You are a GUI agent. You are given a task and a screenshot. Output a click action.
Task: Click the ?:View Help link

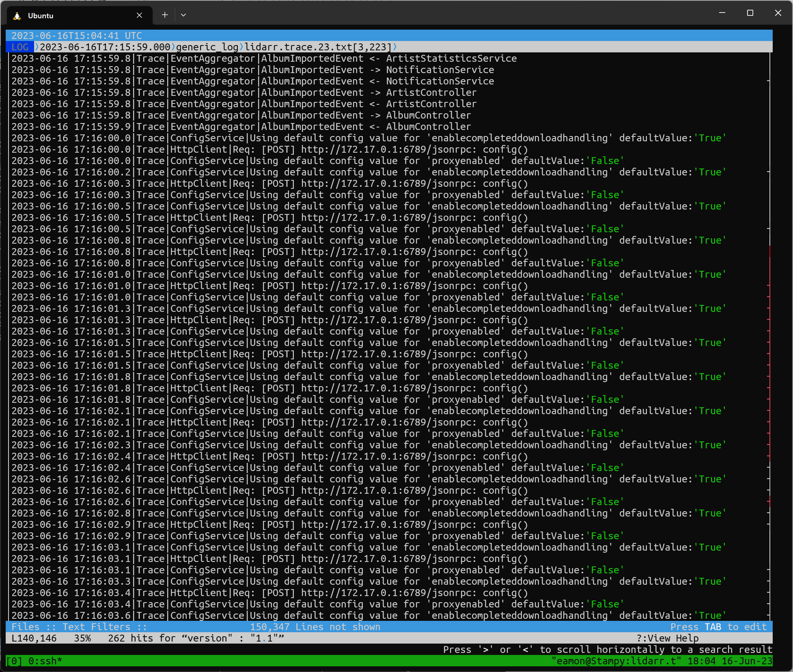(x=668, y=638)
